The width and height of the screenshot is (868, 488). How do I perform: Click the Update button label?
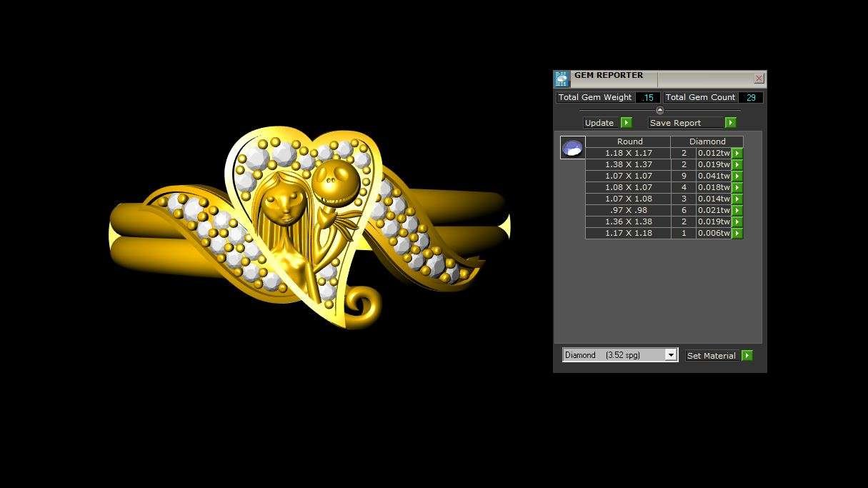599,123
